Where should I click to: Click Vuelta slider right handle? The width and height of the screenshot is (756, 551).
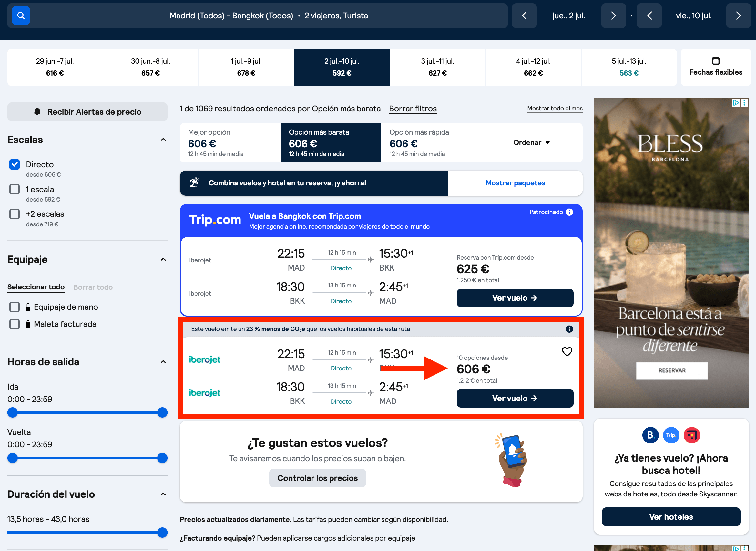point(162,458)
